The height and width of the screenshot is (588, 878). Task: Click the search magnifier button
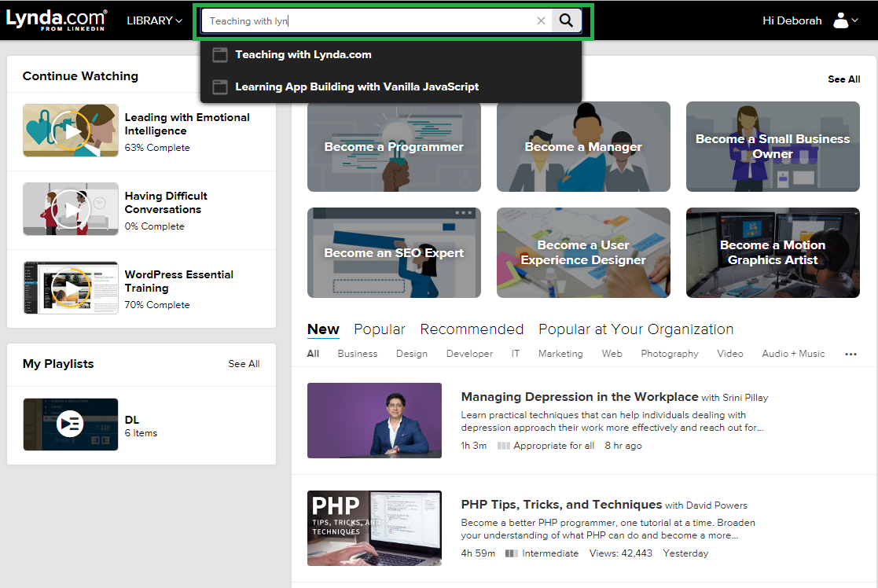tap(566, 20)
